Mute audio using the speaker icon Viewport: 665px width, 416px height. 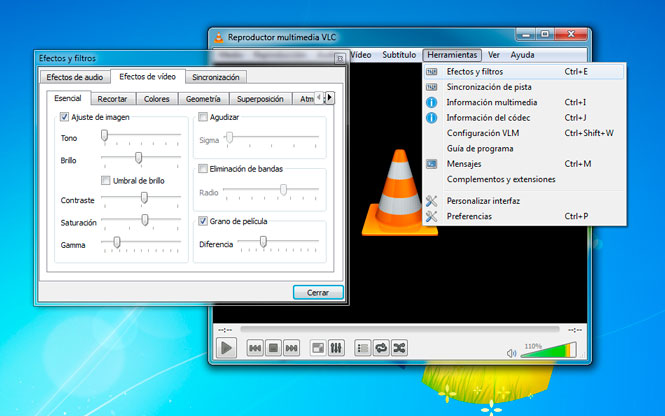511,353
